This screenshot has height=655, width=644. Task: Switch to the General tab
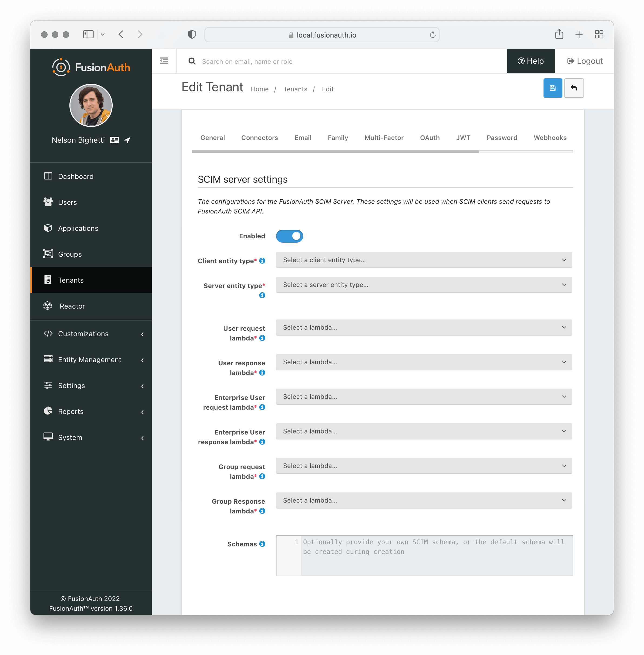[213, 137]
